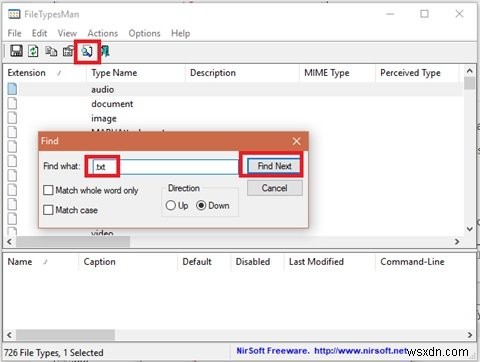Click the Properties toolbar icon
This screenshot has width=480, height=362.
tap(68, 51)
